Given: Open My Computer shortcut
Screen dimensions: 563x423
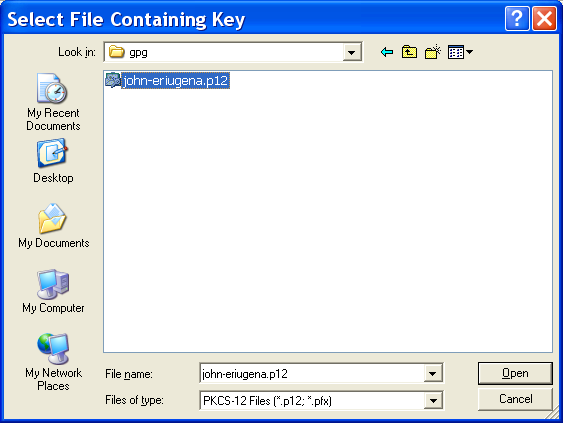Looking at the screenshot, I should (x=53, y=292).
